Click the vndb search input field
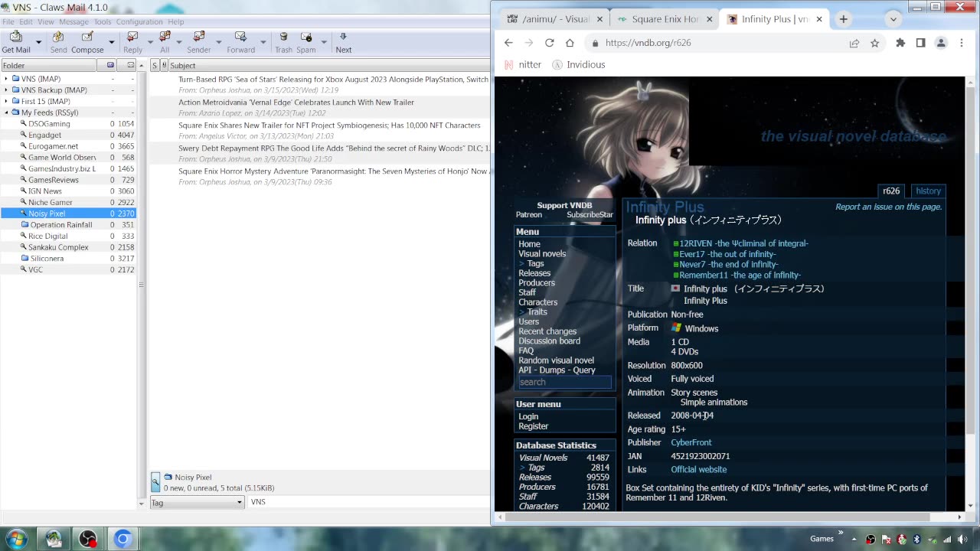This screenshot has height=551, width=980. [x=564, y=382]
